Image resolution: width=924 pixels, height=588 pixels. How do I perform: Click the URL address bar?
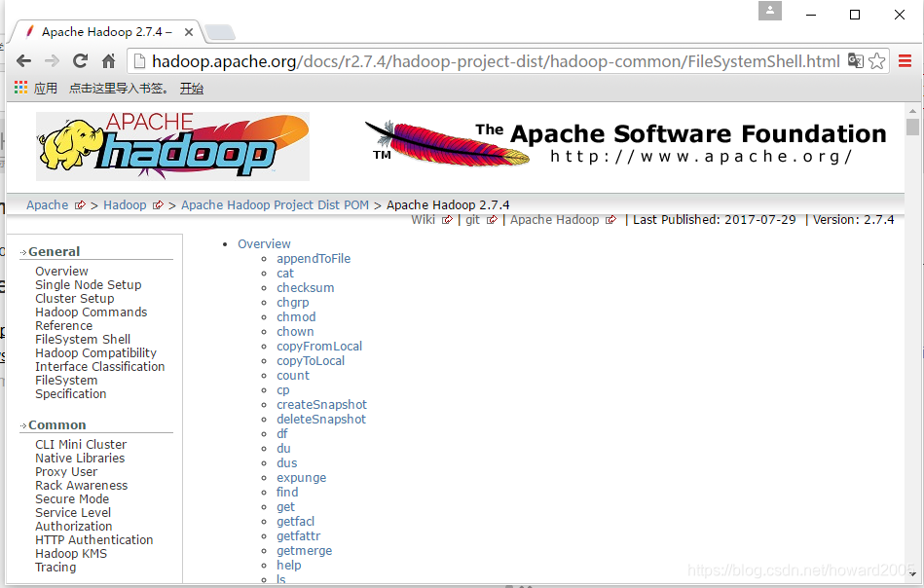click(495, 61)
